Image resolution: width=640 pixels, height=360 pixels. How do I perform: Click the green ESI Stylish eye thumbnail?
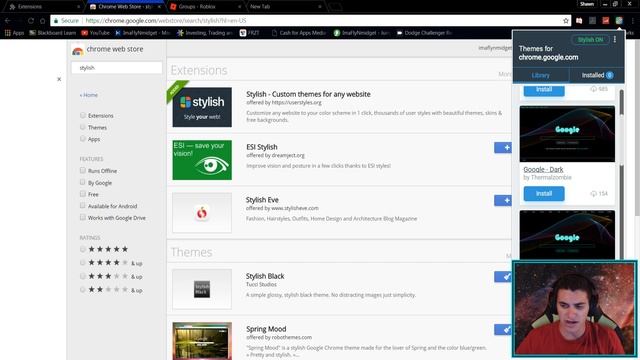tap(202, 160)
